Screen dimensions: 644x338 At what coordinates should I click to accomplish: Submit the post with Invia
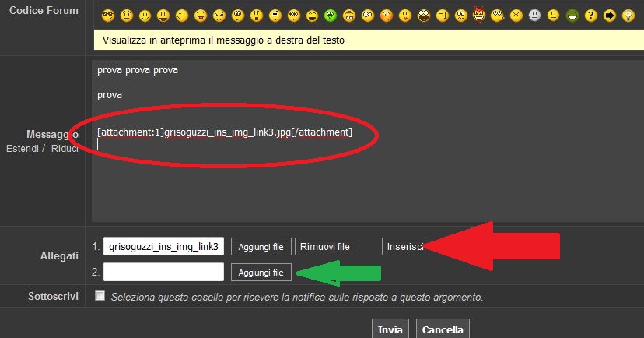(x=390, y=329)
